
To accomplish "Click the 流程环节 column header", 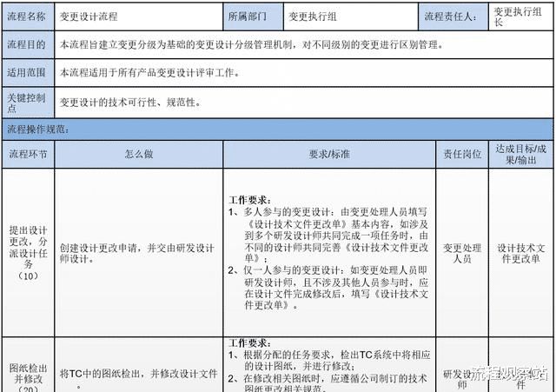I will (28, 155).
